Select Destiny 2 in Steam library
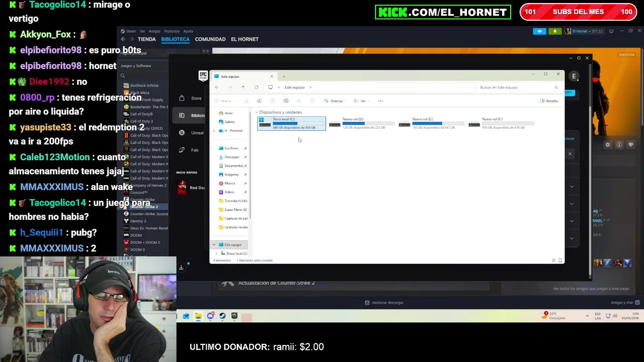 click(135, 221)
